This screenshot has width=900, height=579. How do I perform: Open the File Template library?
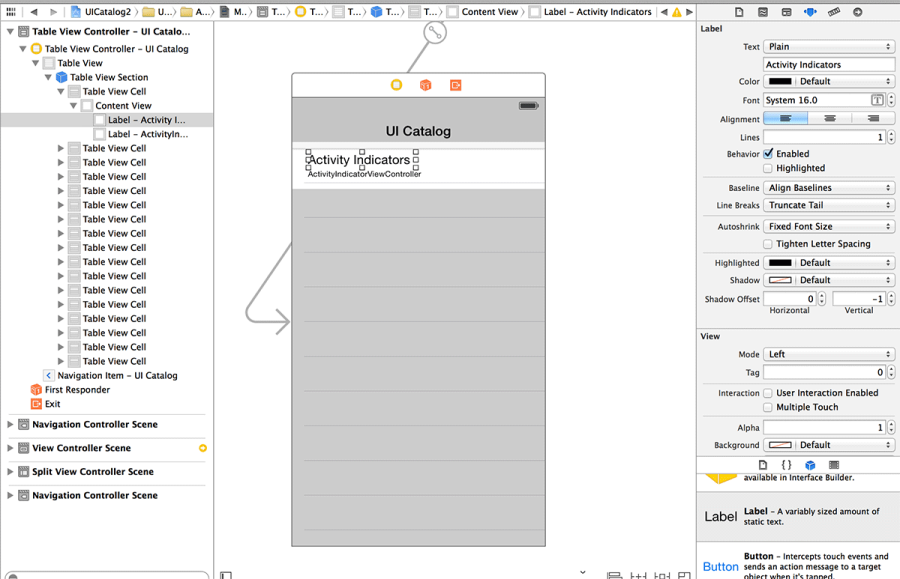pyautogui.click(x=763, y=465)
